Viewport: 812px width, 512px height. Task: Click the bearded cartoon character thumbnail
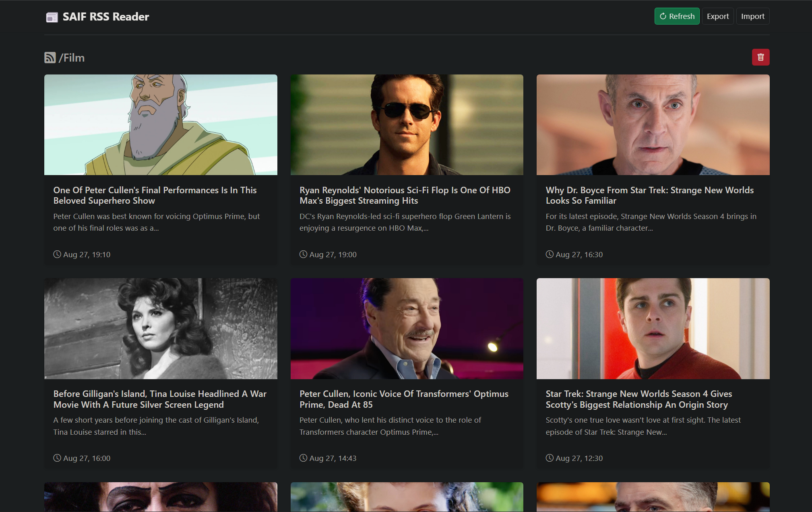point(161,125)
